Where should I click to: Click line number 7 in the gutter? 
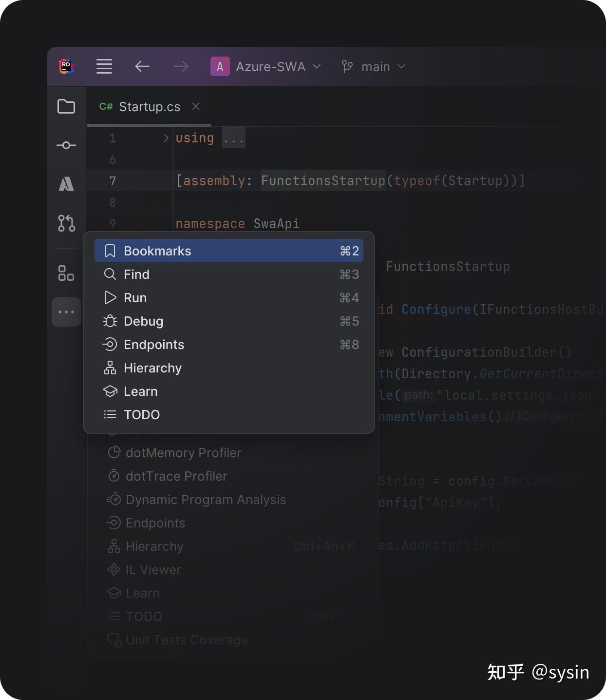pos(113,180)
